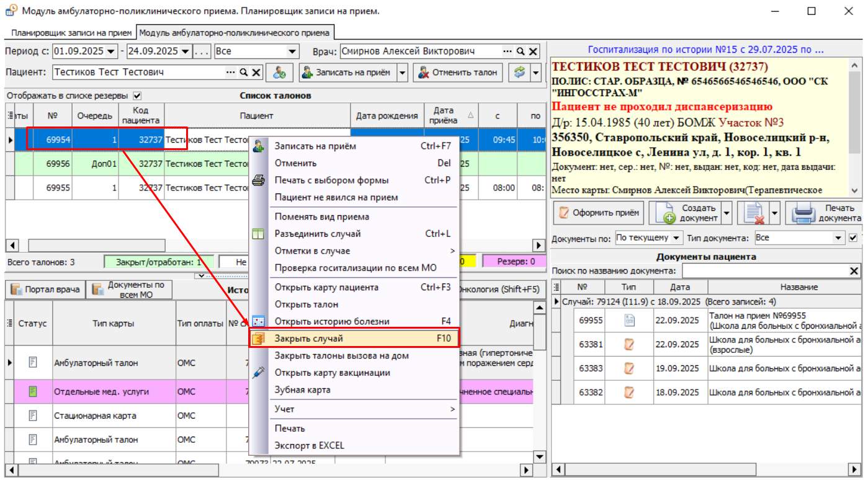Click icon next to Открыть карту вакцинации
This screenshot has height=480, width=868.
tap(259, 373)
